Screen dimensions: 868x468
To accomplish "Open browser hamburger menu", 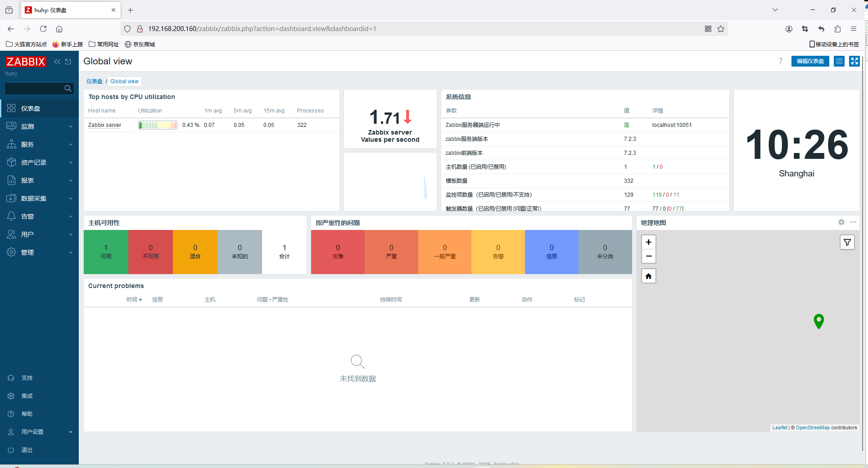I will click(x=854, y=29).
